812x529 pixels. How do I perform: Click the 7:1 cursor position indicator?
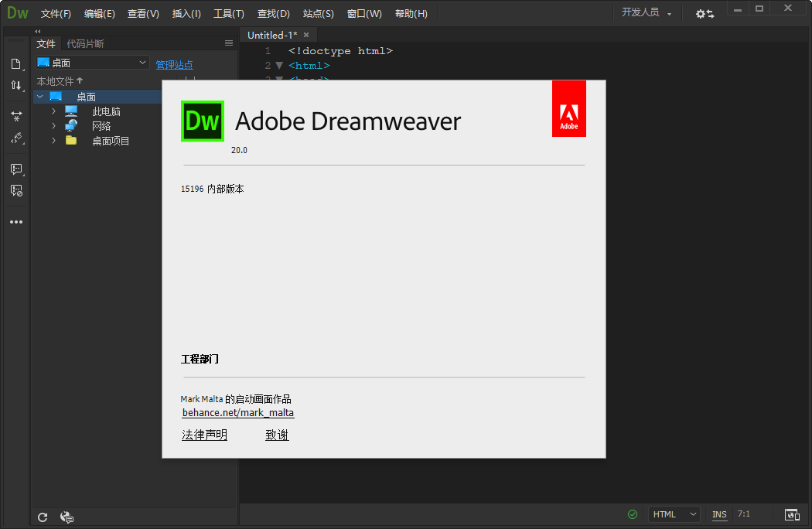pos(744,514)
